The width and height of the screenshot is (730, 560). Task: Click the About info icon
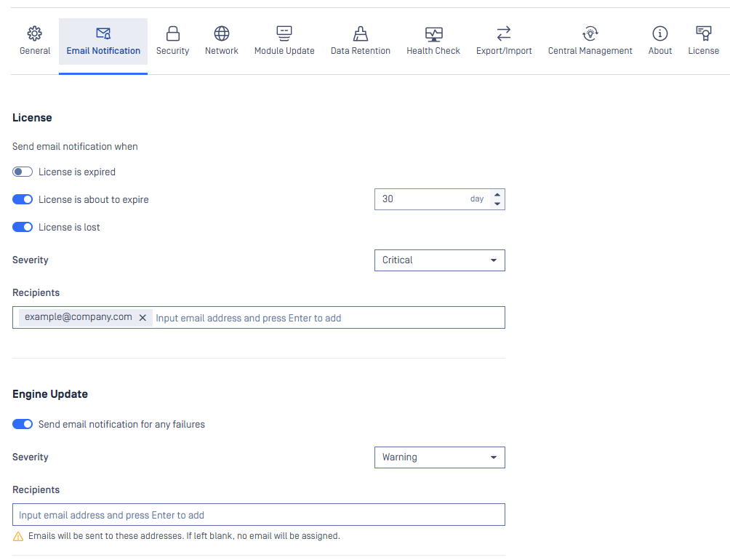(659, 33)
